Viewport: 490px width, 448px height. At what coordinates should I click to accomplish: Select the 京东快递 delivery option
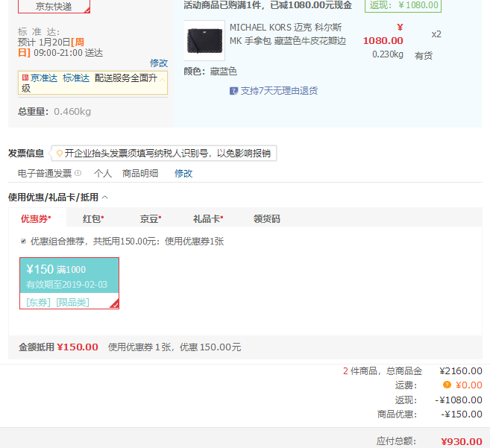coord(54,6)
